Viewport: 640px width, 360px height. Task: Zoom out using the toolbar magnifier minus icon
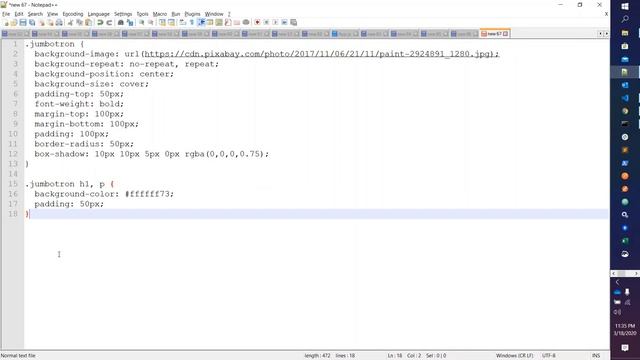point(151,22)
